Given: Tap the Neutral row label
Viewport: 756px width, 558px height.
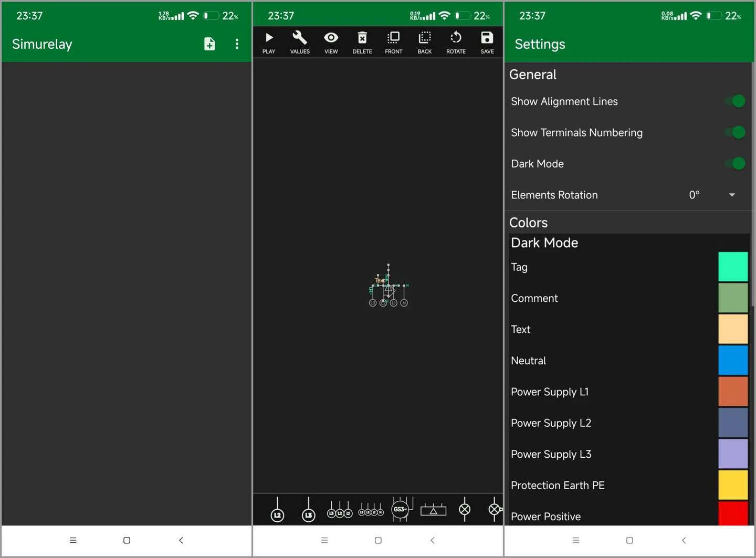Looking at the screenshot, I should click(x=528, y=361).
